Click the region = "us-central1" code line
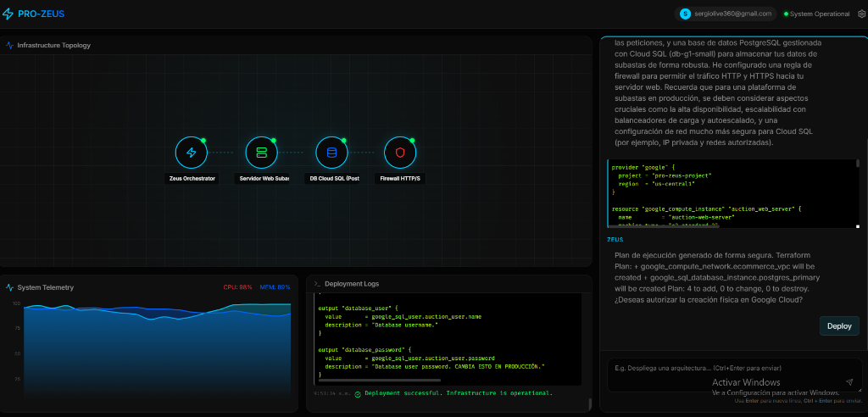The width and height of the screenshot is (868, 417). point(657,183)
